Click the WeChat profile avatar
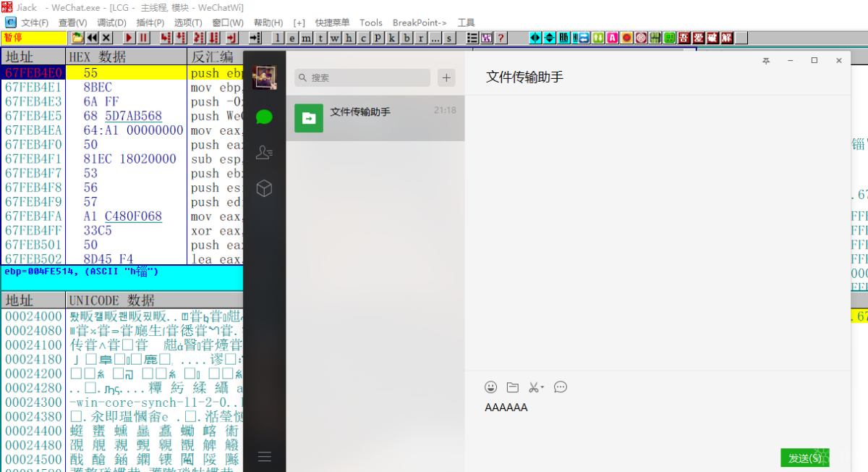868x472 pixels. (264, 77)
